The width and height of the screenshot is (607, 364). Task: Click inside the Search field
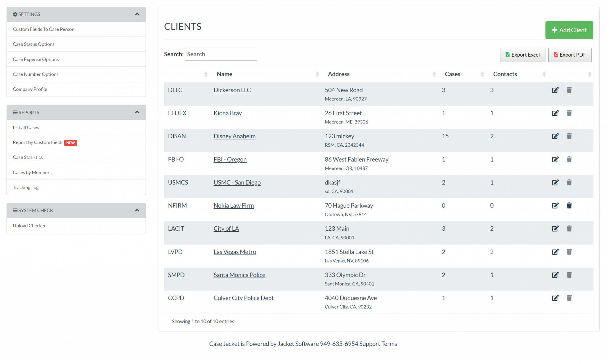tap(221, 54)
